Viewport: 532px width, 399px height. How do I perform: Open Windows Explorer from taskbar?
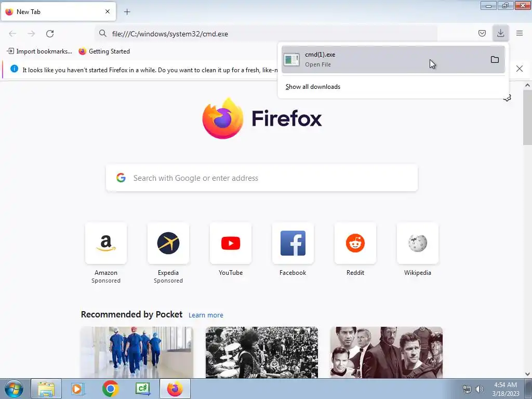(x=46, y=389)
